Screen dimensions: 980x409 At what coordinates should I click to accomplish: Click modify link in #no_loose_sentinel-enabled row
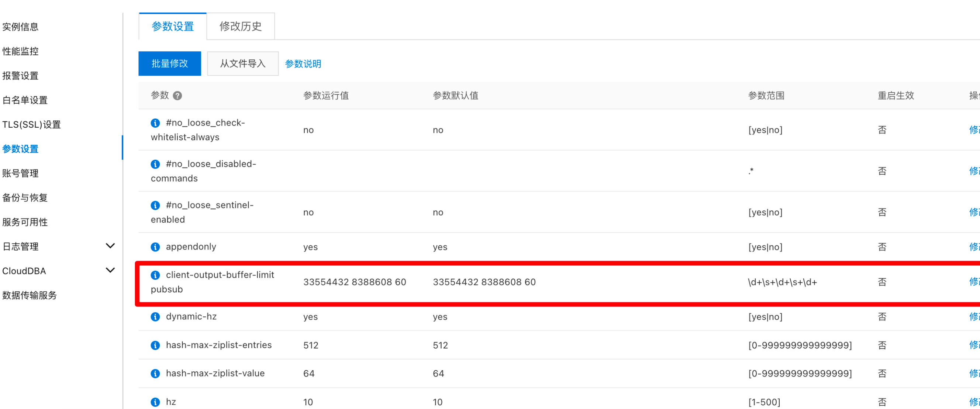974,212
